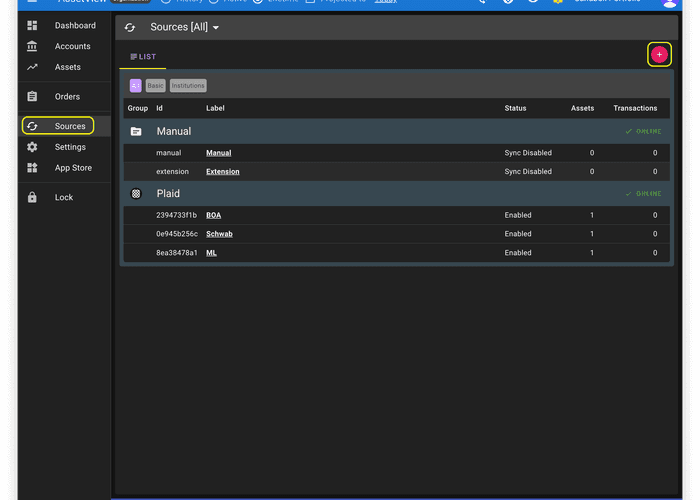700x500 pixels.
Task: Click 'Enabled' status in the Schwab row
Action: click(518, 234)
